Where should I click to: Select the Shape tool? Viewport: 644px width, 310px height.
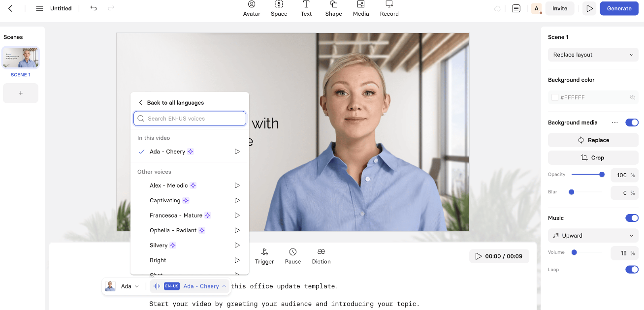[x=333, y=8]
